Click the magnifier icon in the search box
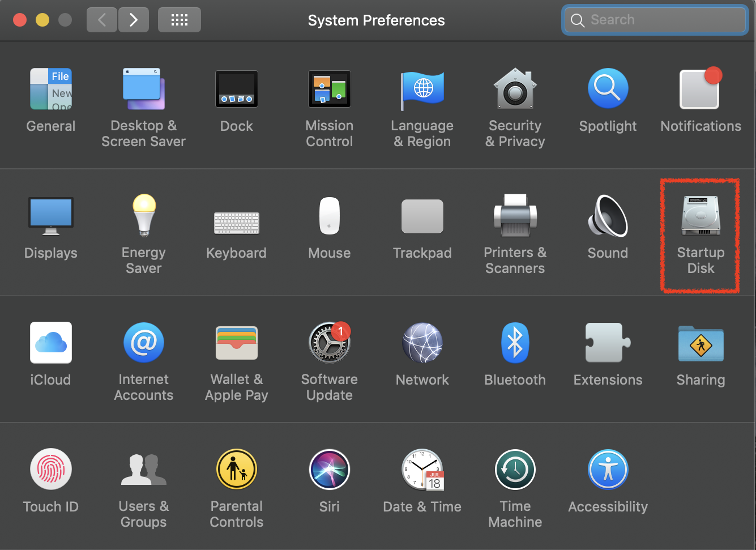This screenshot has height=550, width=756. tap(578, 20)
